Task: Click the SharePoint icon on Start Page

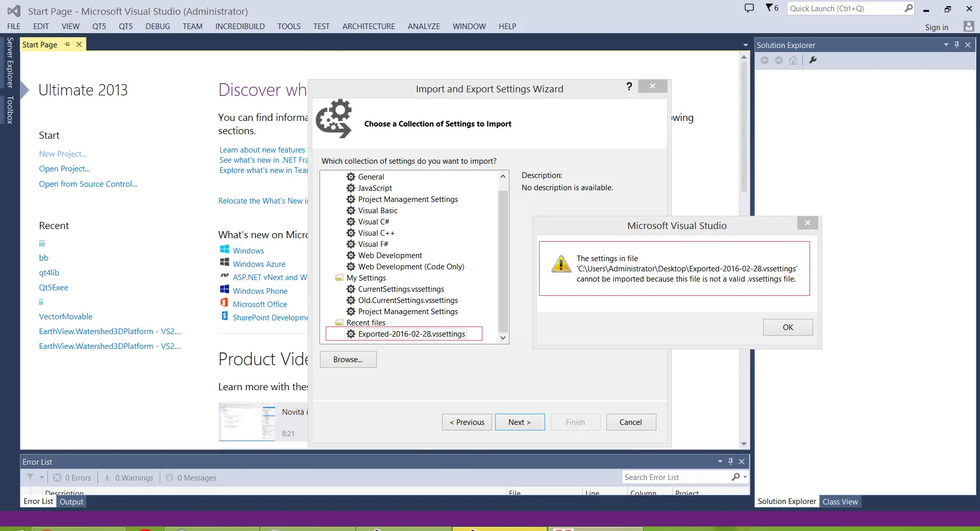Action: 225,316
